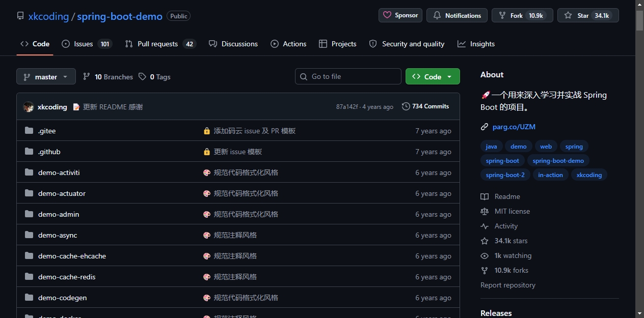View 10.9k forks list
Screen dimensions: 644x318
coord(504,270)
